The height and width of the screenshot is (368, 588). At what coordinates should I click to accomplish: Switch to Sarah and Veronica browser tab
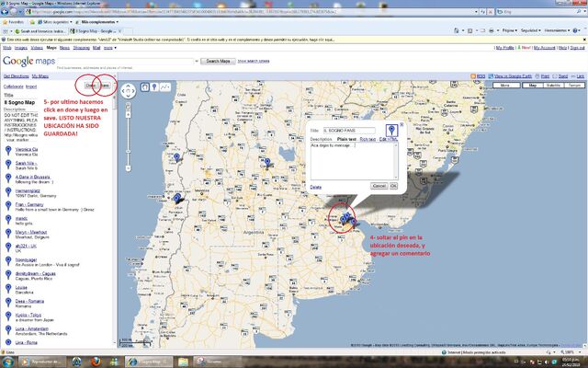point(40,31)
